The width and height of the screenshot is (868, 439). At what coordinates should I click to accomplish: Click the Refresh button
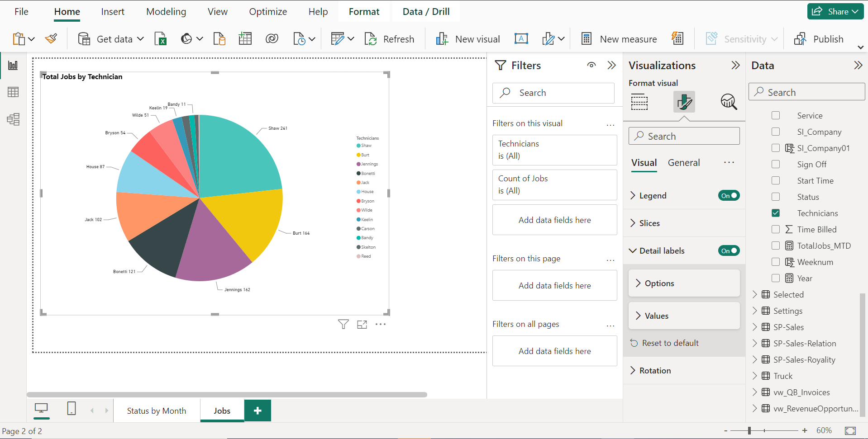click(390, 39)
